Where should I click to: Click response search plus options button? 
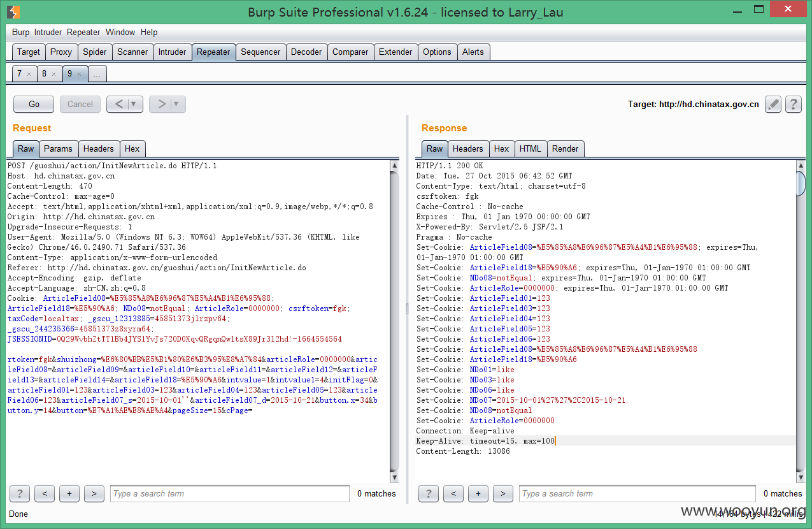pyautogui.click(x=478, y=493)
